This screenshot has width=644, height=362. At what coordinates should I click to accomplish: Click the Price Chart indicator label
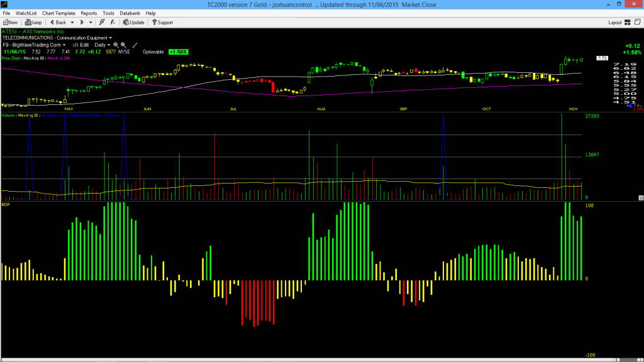[11, 58]
